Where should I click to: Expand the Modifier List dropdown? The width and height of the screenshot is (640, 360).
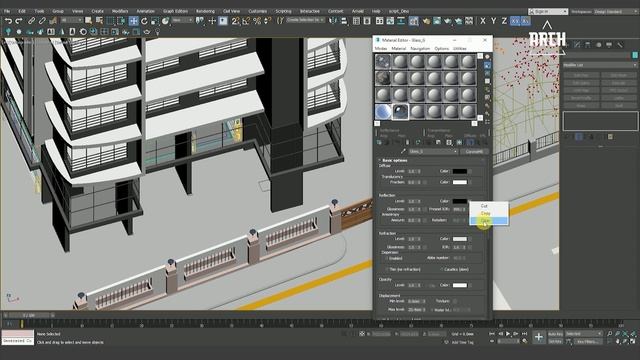point(600,65)
